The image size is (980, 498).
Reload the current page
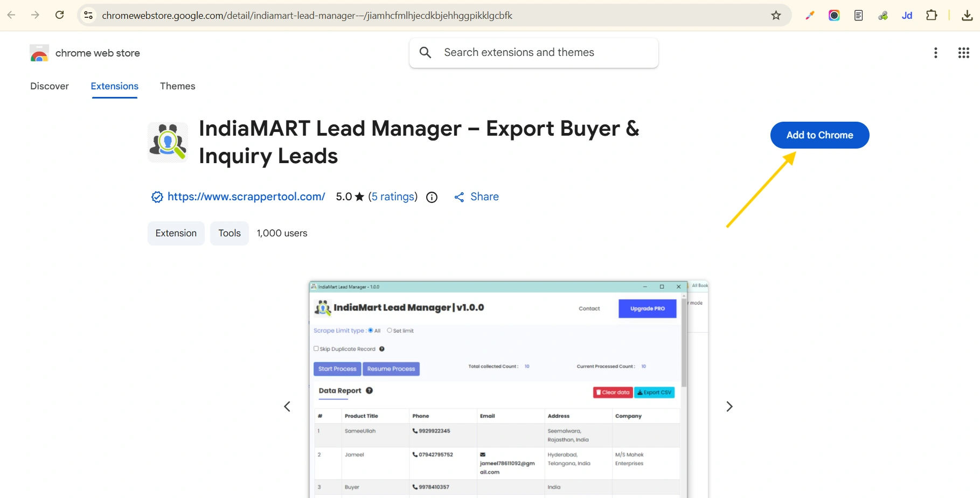pyautogui.click(x=60, y=15)
